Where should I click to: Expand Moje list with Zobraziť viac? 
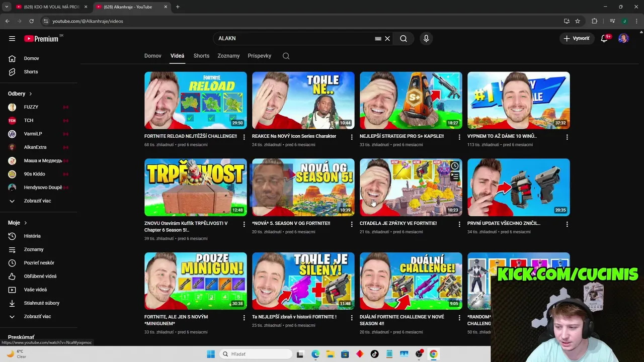coord(38,316)
